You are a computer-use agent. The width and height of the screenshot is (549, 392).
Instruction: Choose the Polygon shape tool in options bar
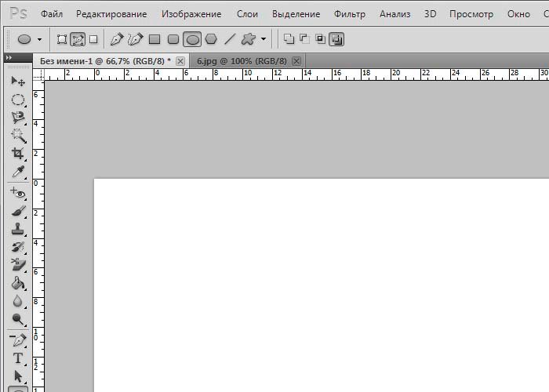[211, 38]
